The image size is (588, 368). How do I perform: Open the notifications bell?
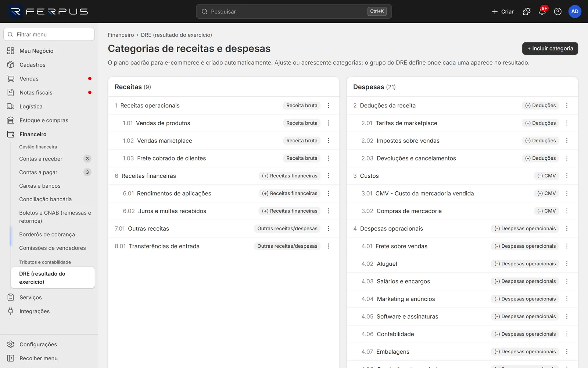tap(542, 11)
